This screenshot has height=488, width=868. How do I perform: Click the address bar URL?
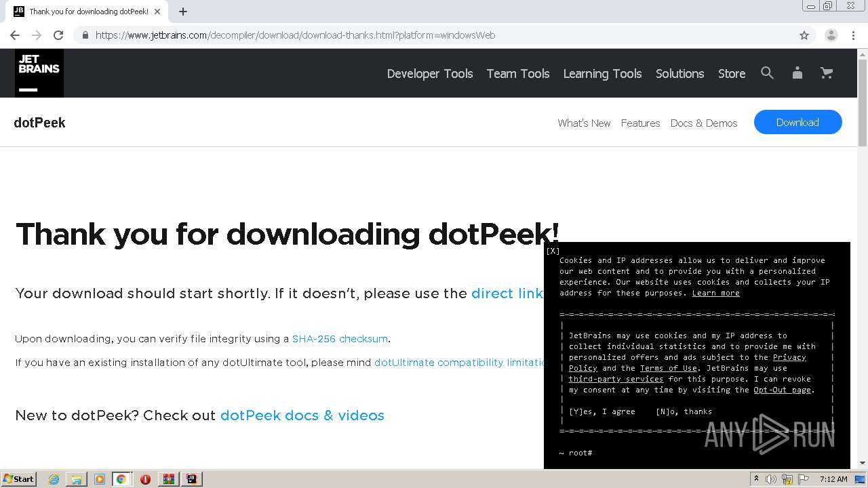tap(295, 35)
